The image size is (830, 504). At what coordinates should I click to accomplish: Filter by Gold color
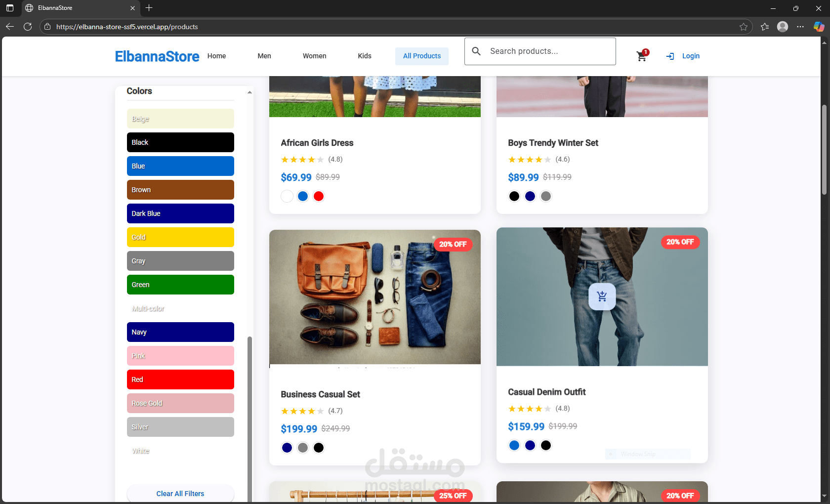coord(180,237)
